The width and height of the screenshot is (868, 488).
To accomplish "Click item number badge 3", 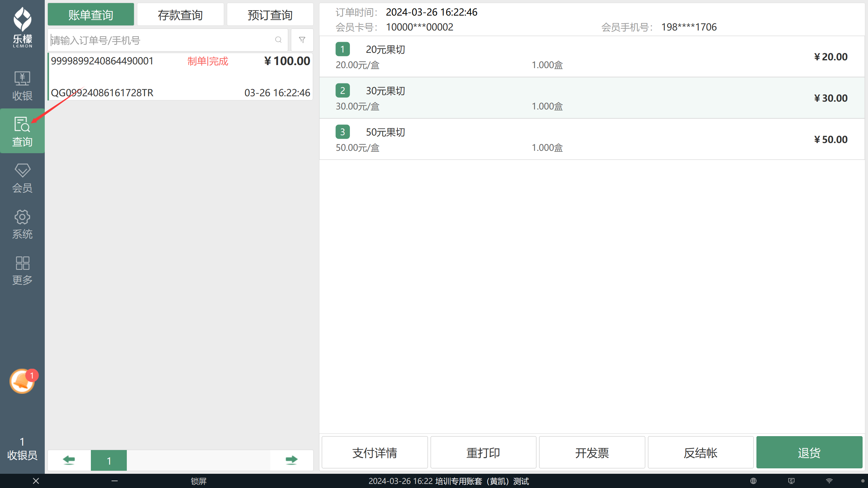I will [343, 132].
